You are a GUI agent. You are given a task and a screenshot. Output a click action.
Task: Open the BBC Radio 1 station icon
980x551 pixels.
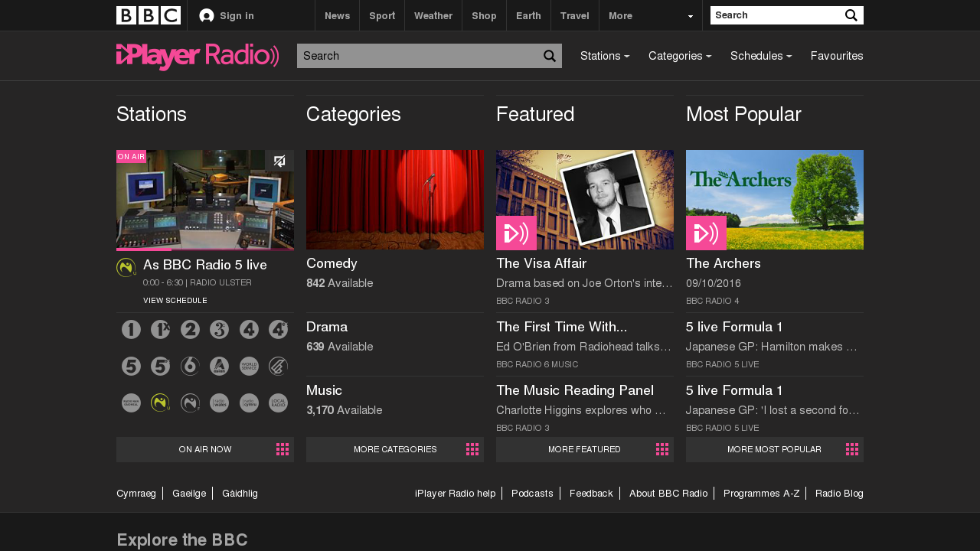point(131,330)
